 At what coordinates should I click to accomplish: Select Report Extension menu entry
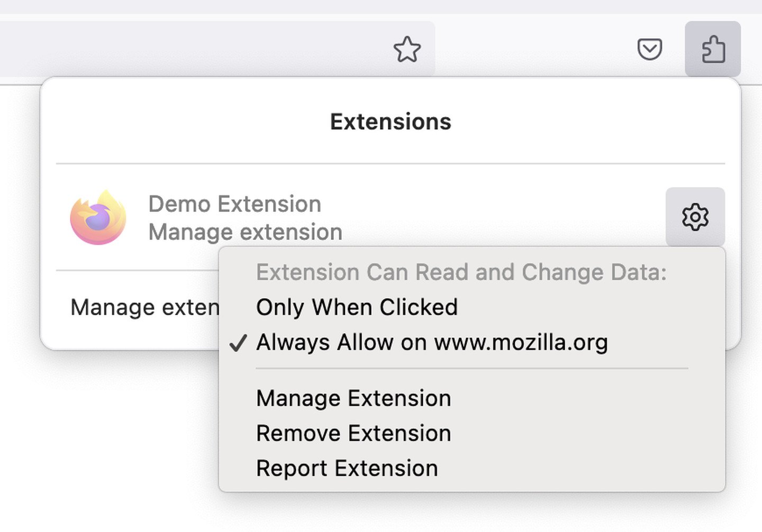tap(347, 468)
